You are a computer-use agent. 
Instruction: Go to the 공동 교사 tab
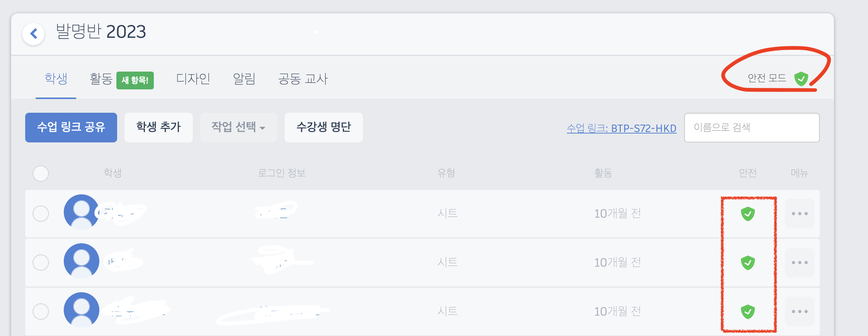pyautogui.click(x=303, y=79)
